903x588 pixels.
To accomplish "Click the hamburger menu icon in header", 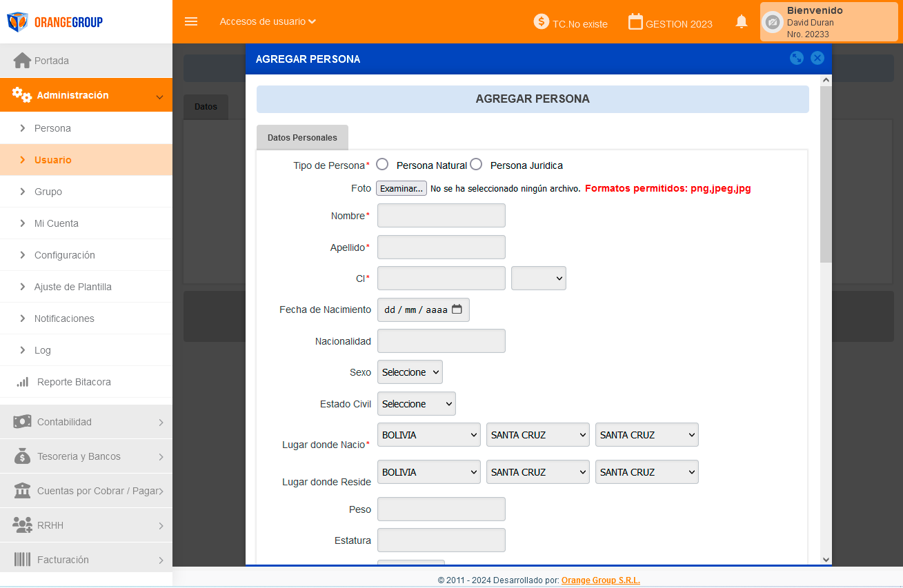I will click(x=191, y=21).
